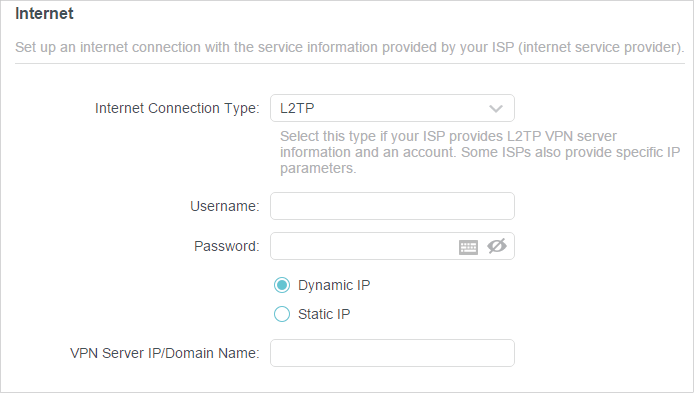Select the Static IP radio button
The image size is (694, 393).
[282, 314]
